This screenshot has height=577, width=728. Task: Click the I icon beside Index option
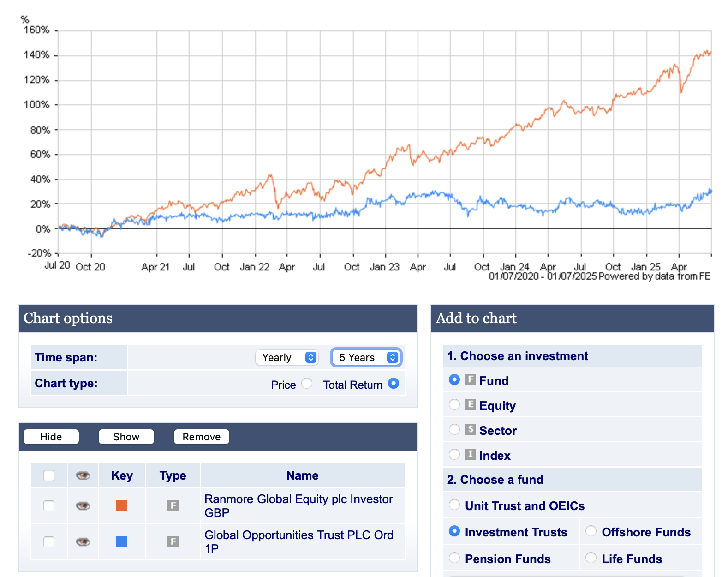pos(470,454)
